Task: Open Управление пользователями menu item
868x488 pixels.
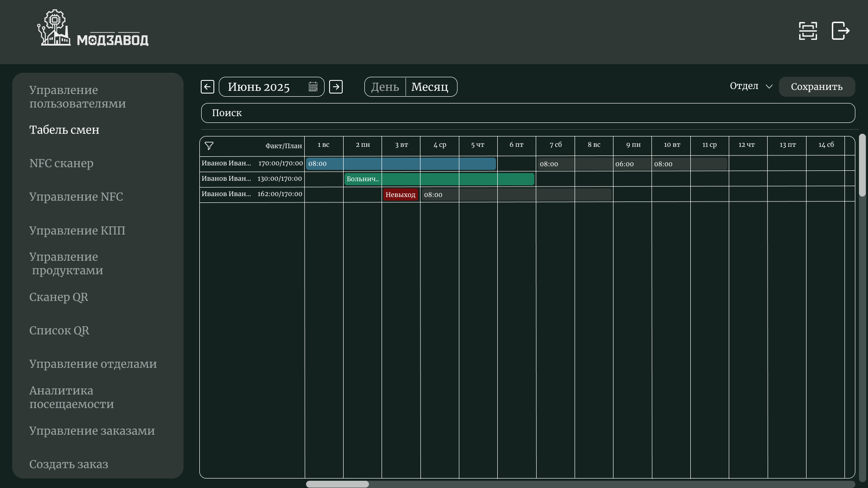Action: click(x=77, y=97)
